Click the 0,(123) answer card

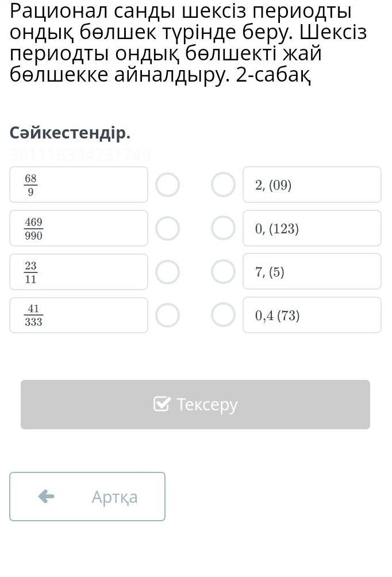[312, 228]
